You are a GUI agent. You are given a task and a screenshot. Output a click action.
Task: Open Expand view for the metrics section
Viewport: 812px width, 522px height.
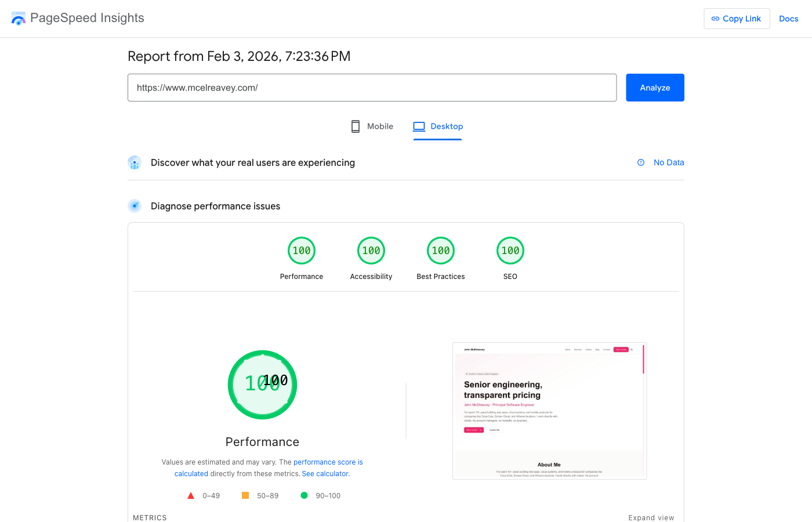(651, 517)
